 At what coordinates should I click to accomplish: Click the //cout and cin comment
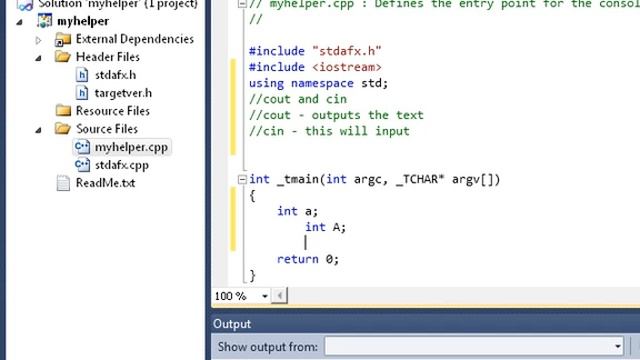click(298, 99)
